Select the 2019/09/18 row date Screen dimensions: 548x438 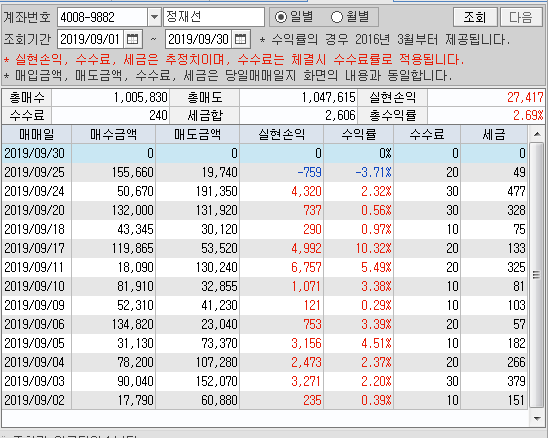point(35,229)
